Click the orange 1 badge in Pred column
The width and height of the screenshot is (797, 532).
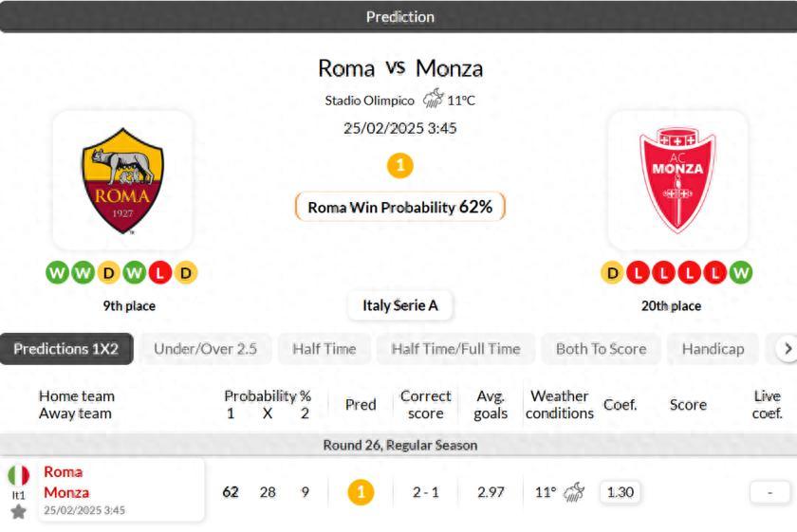pyautogui.click(x=361, y=492)
